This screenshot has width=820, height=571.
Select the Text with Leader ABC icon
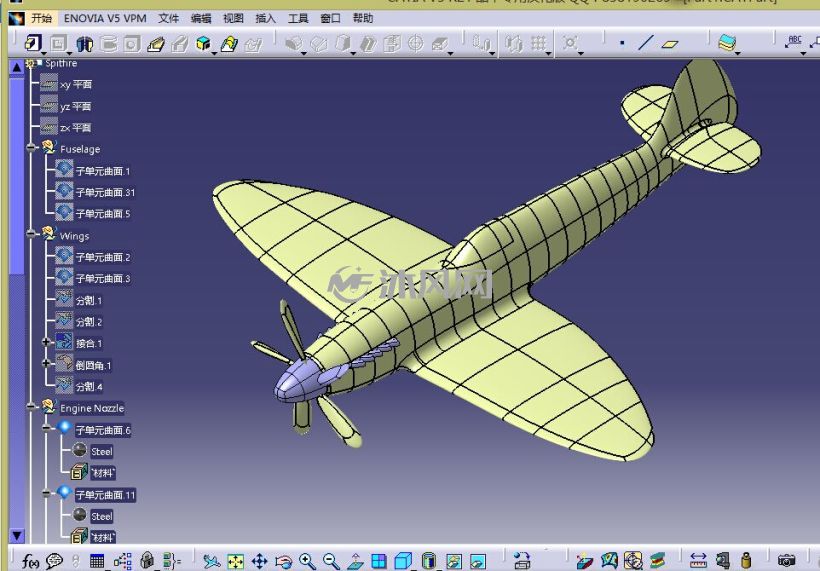pyautogui.click(x=793, y=42)
